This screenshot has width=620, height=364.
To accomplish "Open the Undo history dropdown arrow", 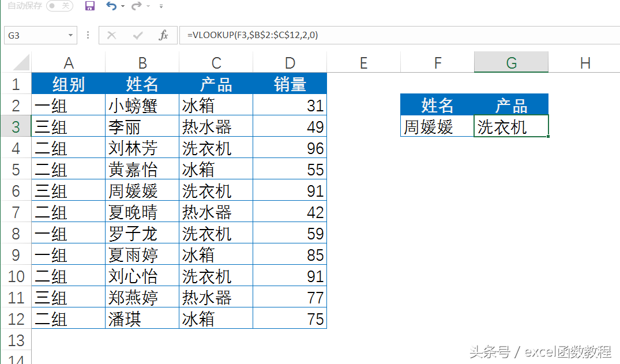I will [123, 6].
